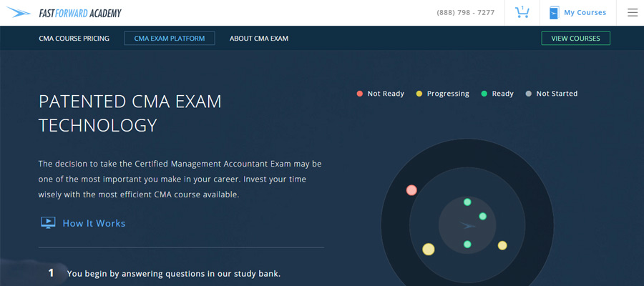Click the arrow logo in the chart center

[467, 225]
